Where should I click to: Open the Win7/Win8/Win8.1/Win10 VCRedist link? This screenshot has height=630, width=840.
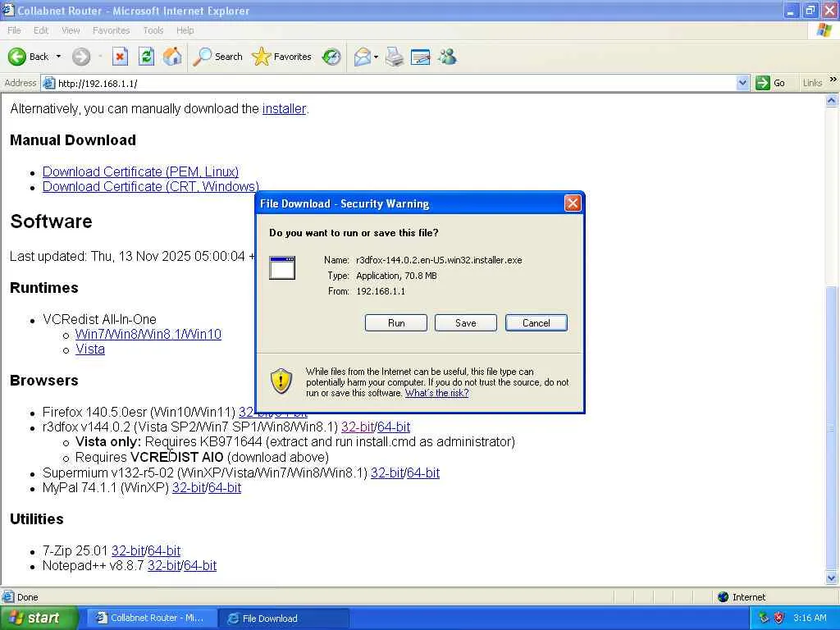coord(148,335)
